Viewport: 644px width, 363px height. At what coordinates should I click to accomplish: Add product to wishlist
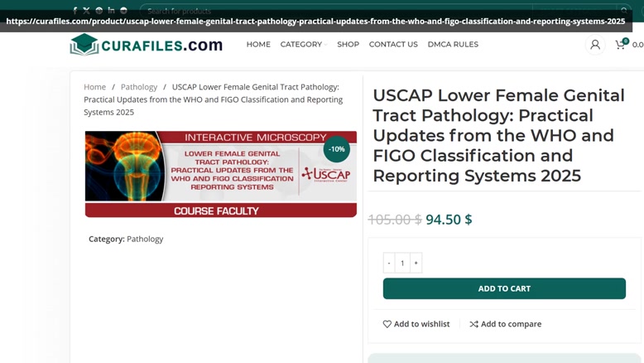(x=416, y=324)
